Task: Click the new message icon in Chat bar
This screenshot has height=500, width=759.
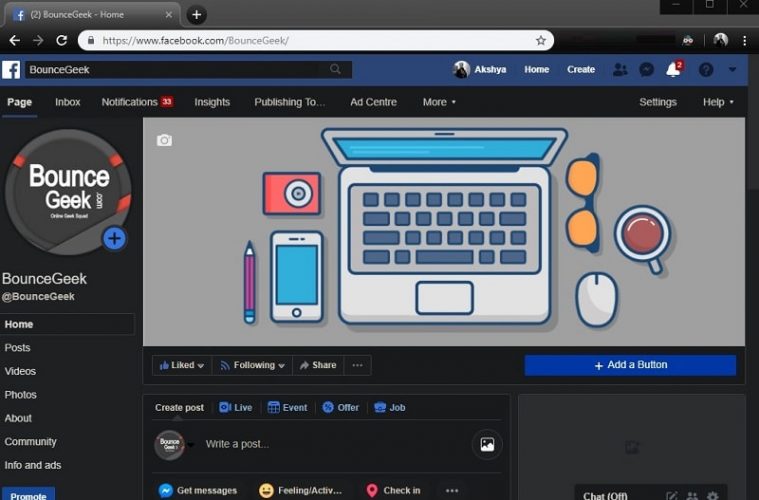Action: coord(671,496)
